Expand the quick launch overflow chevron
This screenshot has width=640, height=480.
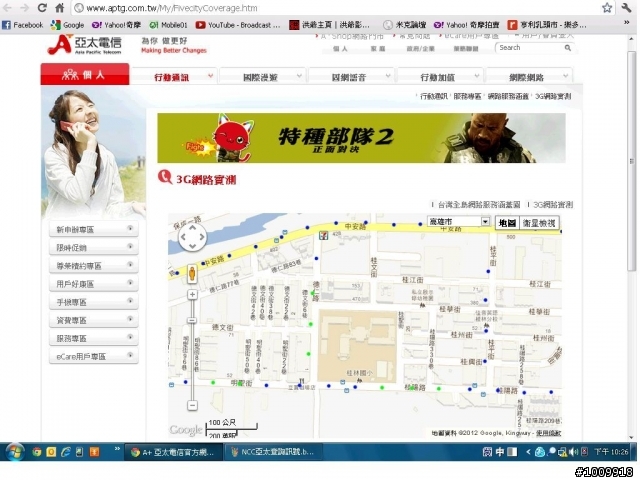[x=117, y=448]
